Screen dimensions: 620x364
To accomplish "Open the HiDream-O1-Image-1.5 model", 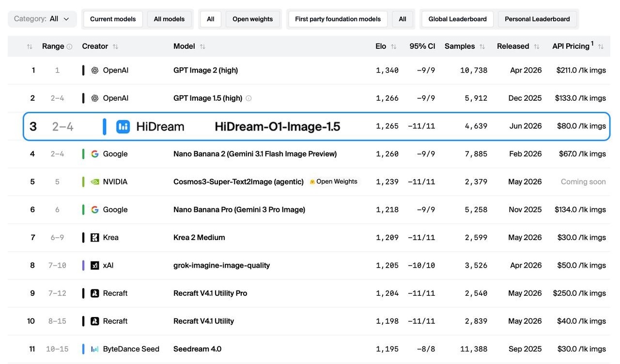I will (x=278, y=127).
